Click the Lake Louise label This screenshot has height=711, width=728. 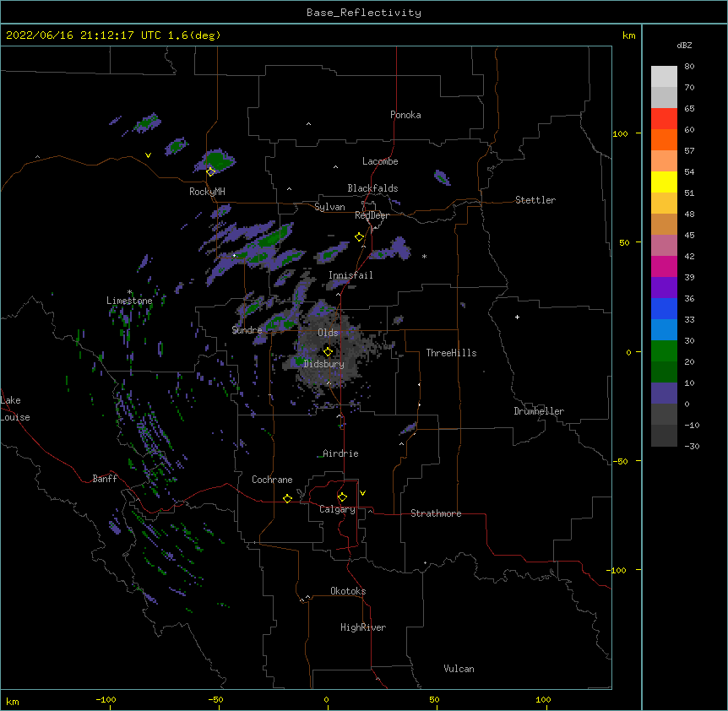pos(15,409)
